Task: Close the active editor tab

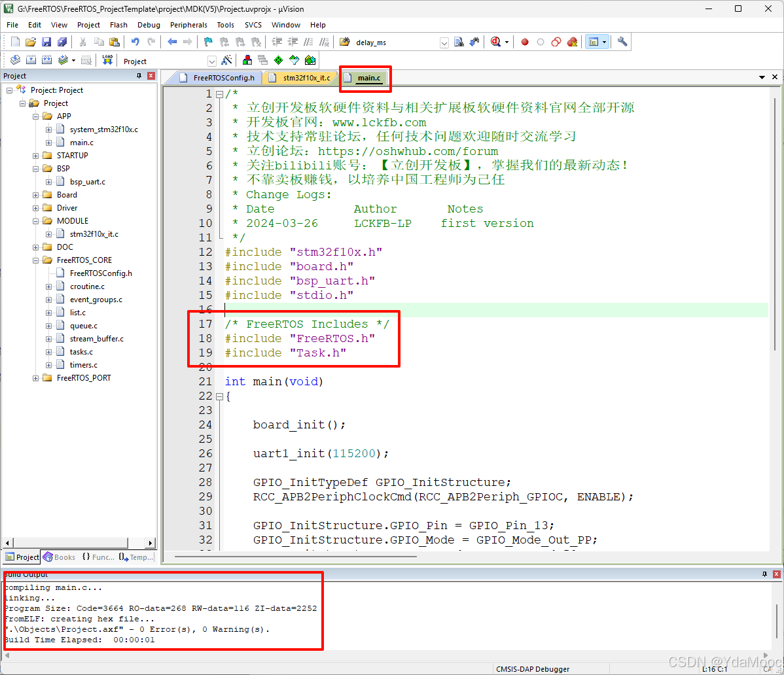Action: click(774, 77)
